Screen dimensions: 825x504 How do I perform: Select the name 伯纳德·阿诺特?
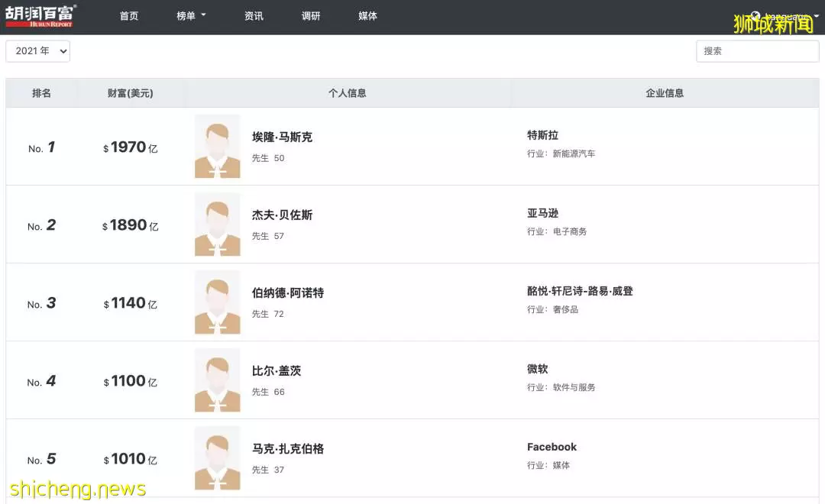click(288, 293)
